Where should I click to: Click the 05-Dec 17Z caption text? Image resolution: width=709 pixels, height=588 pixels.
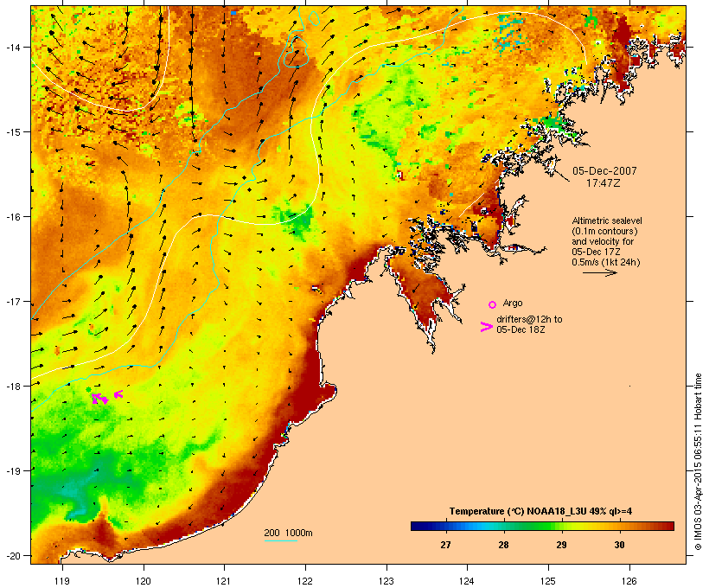point(596,252)
